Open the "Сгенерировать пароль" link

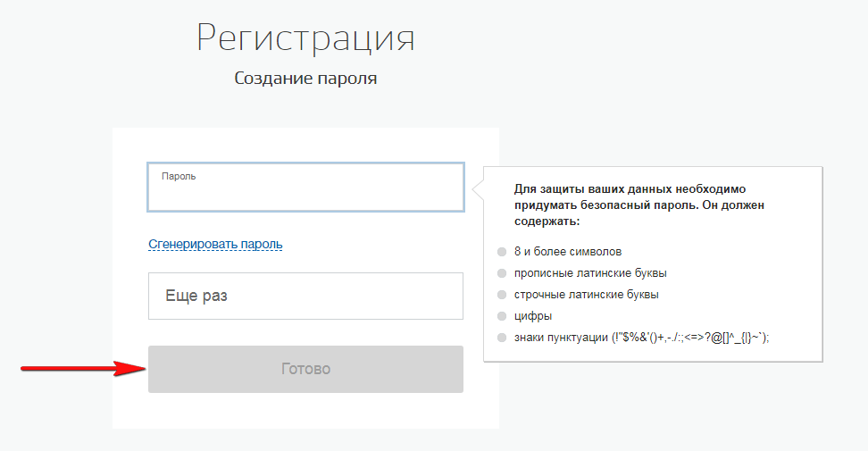[x=215, y=244]
